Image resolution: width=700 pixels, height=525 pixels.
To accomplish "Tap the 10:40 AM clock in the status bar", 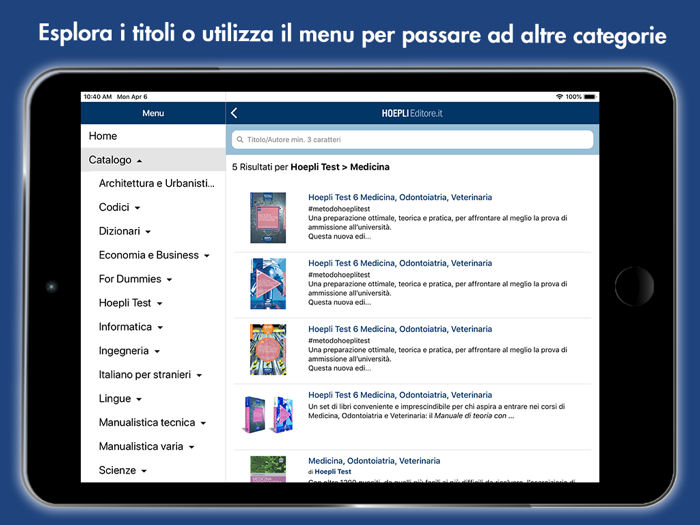I will (x=98, y=97).
